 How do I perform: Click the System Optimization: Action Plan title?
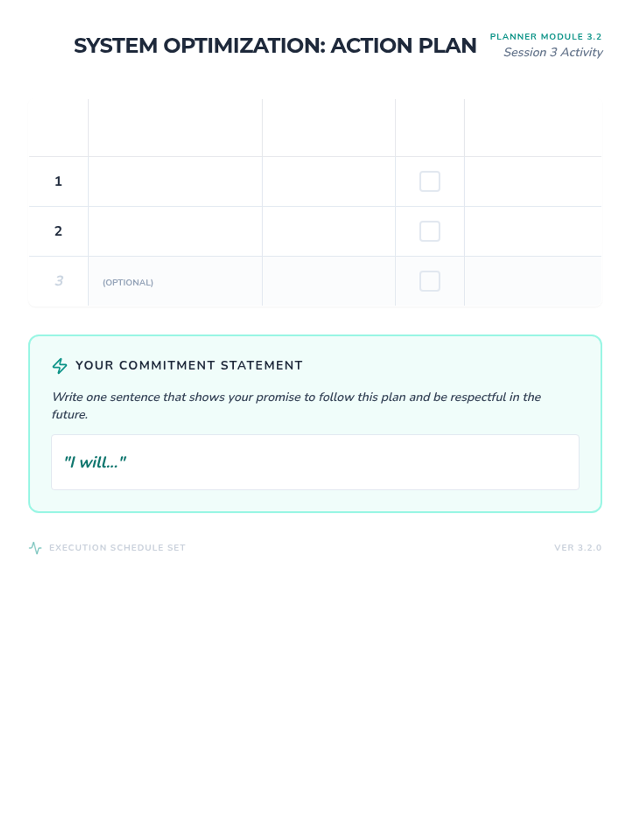coord(275,46)
